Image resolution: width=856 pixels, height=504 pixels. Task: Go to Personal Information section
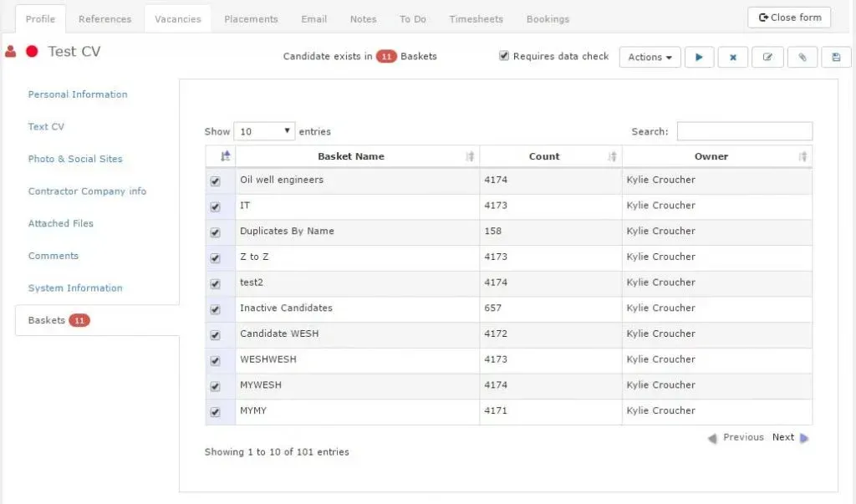[78, 94]
